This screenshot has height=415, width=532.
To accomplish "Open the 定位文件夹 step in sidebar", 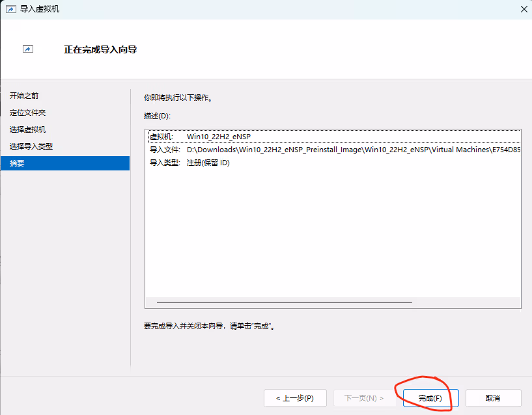I will (28, 113).
